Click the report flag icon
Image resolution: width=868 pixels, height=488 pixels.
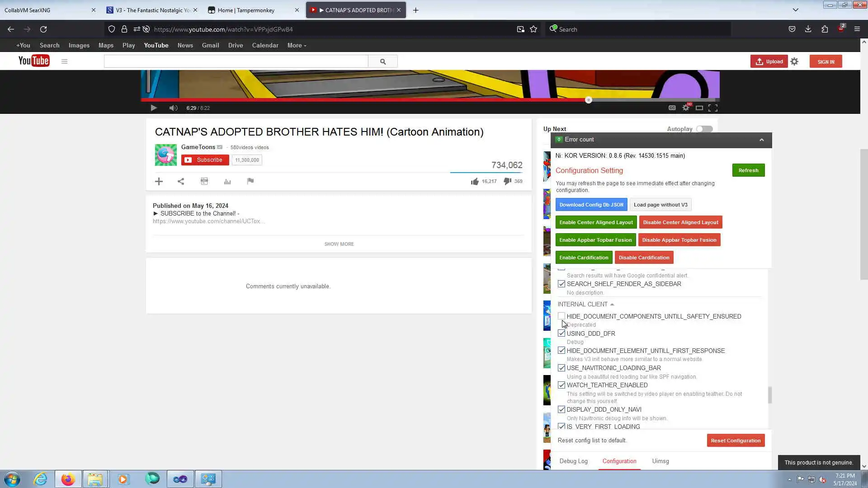coord(250,181)
